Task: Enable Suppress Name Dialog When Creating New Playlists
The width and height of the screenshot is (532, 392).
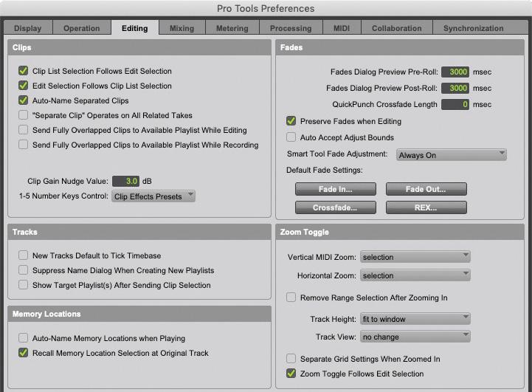Action: click(x=24, y=270)
